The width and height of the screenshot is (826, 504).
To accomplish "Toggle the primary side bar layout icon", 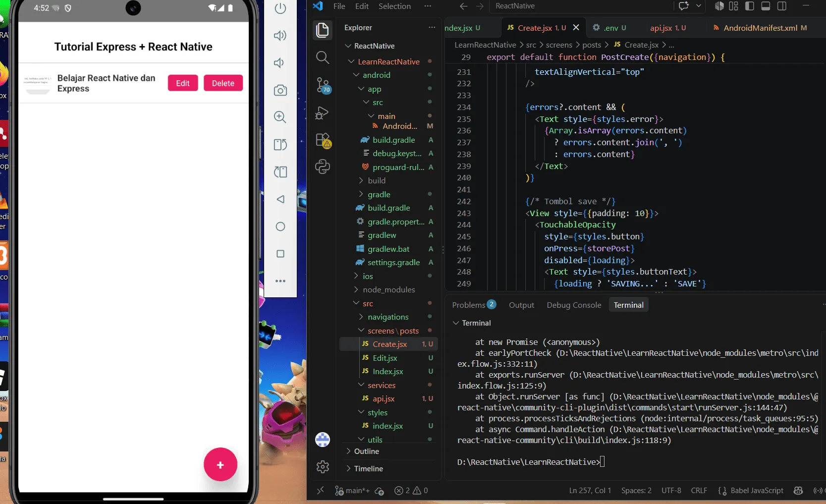I will coord(750,6).
